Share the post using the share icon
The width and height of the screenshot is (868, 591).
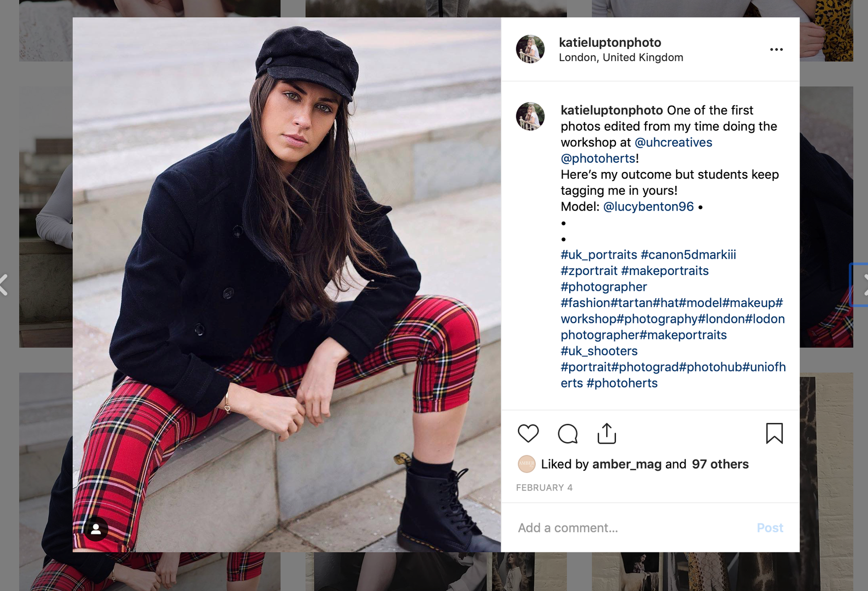(607, 433)
